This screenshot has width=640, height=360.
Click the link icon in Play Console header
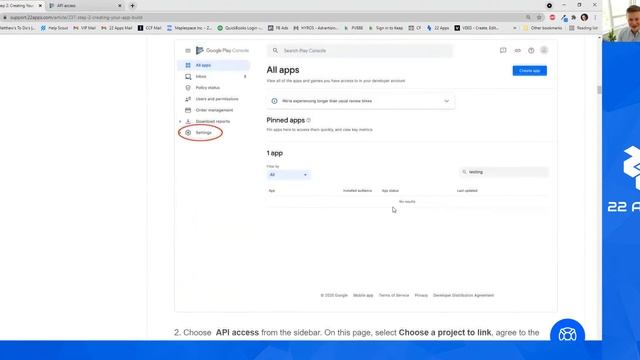518,50
